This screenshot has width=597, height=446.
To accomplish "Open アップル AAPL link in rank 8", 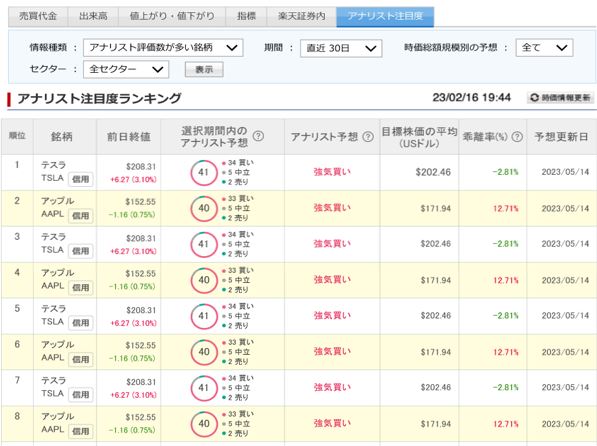I will [57, 423].
